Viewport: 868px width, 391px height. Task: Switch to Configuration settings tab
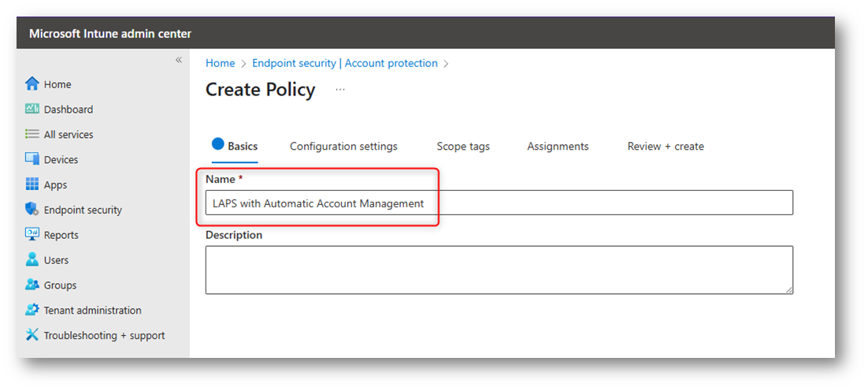pos(343,146)
